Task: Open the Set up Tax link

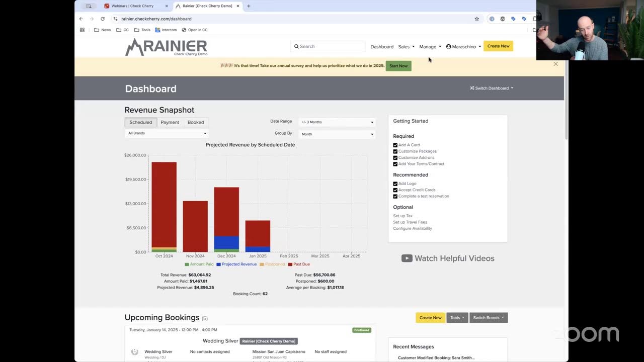Action: [x=403, y=216]
